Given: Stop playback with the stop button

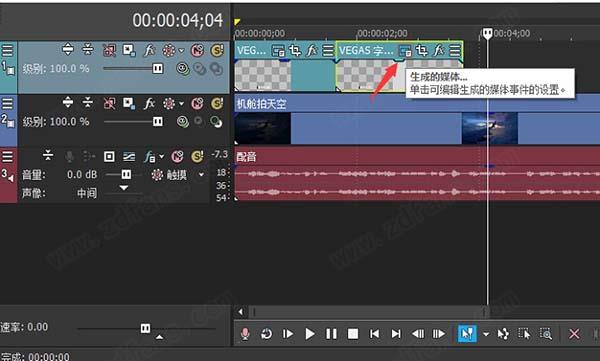Looking at the screenshot, I should point(353,334).
